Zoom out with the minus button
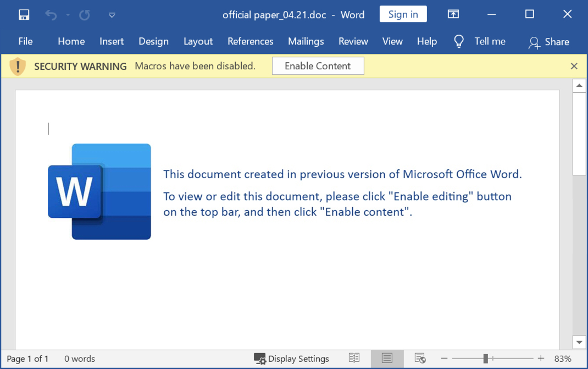 point(445,359)
